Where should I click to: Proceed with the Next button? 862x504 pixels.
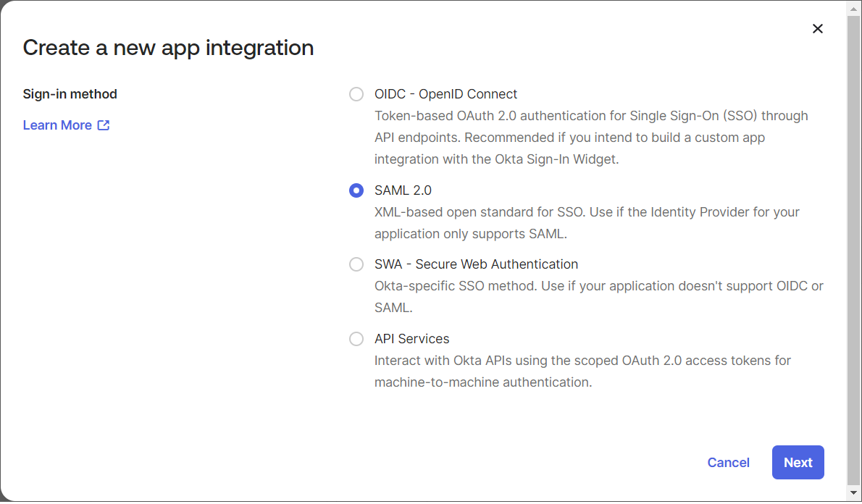(x=798, y=463)
